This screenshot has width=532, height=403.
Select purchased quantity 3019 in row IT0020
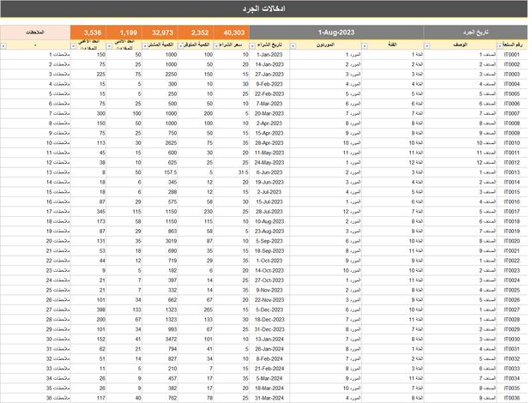click(160, 241)
